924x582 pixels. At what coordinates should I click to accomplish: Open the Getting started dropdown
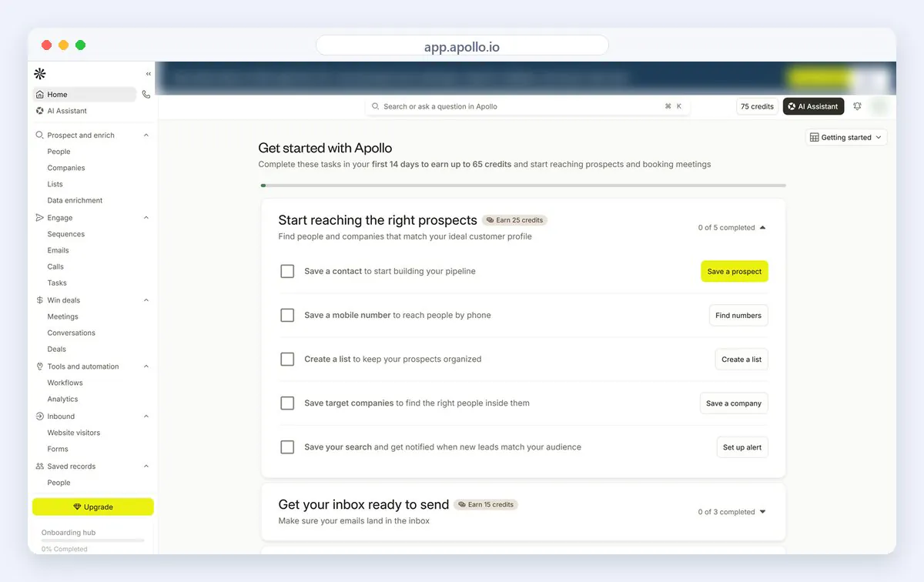tap(846, 137)
